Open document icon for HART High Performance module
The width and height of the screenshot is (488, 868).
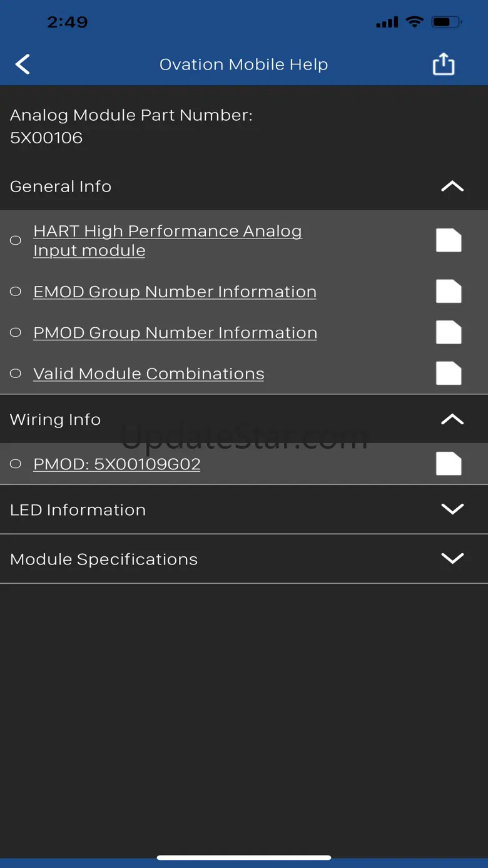tap(449, 240)
